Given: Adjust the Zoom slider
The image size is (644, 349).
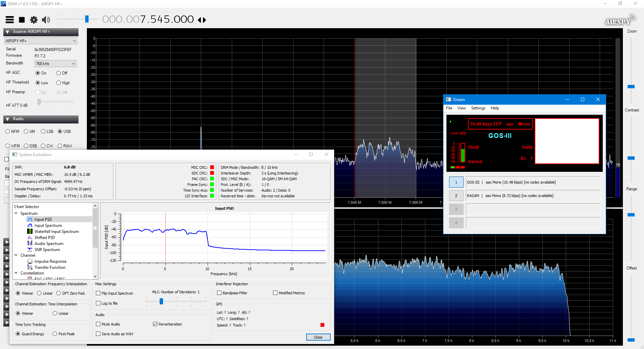Looking at the screenshot, I should tap(631, 87).
